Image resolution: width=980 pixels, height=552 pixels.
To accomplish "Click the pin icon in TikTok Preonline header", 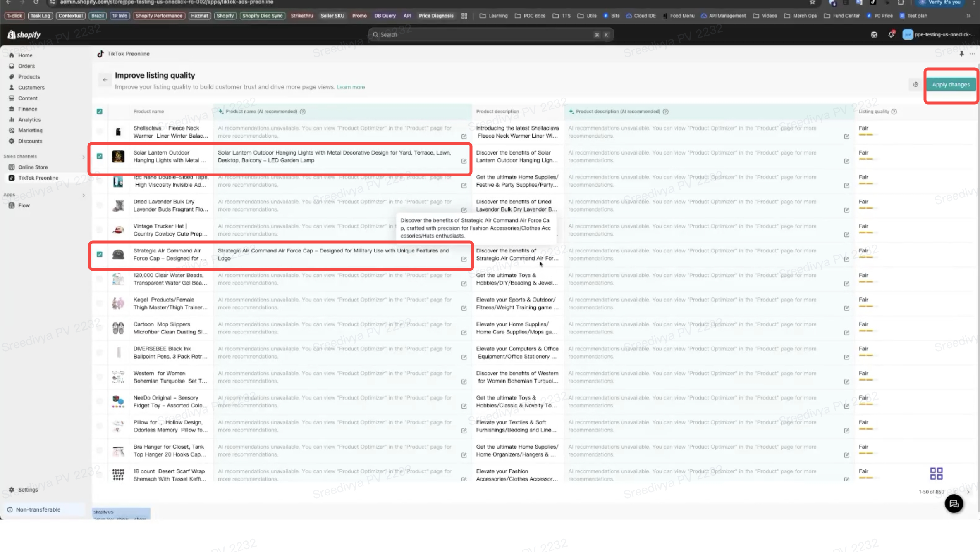I will (962, 54).
